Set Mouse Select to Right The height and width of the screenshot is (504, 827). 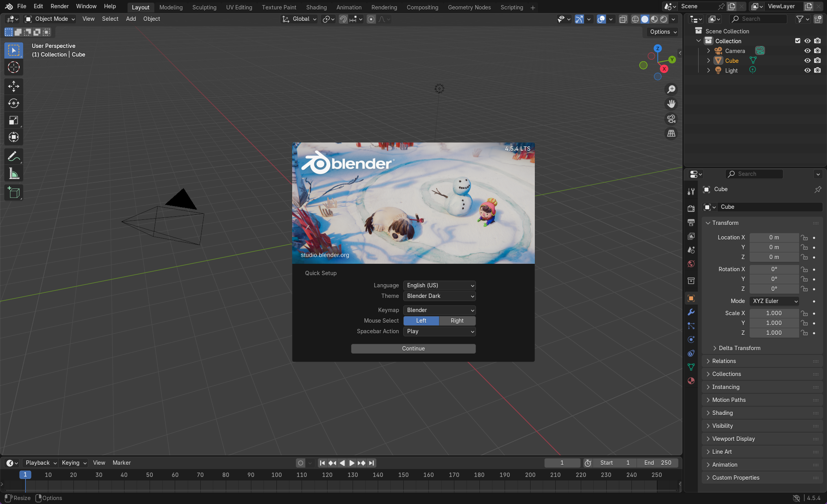tap(457, 321)
